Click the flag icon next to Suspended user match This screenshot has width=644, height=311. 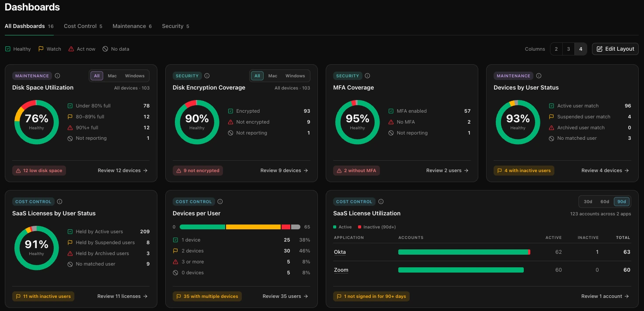click(x=551, y=117)
